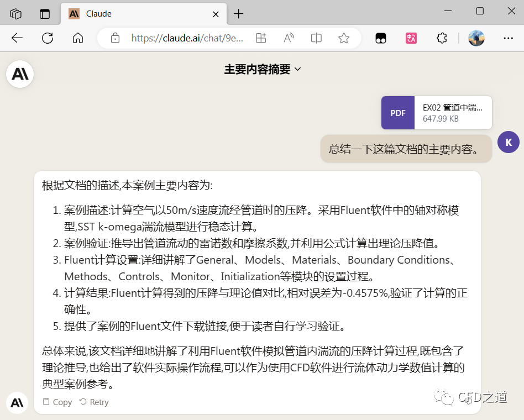Open a new browser tab

(238, 14)
